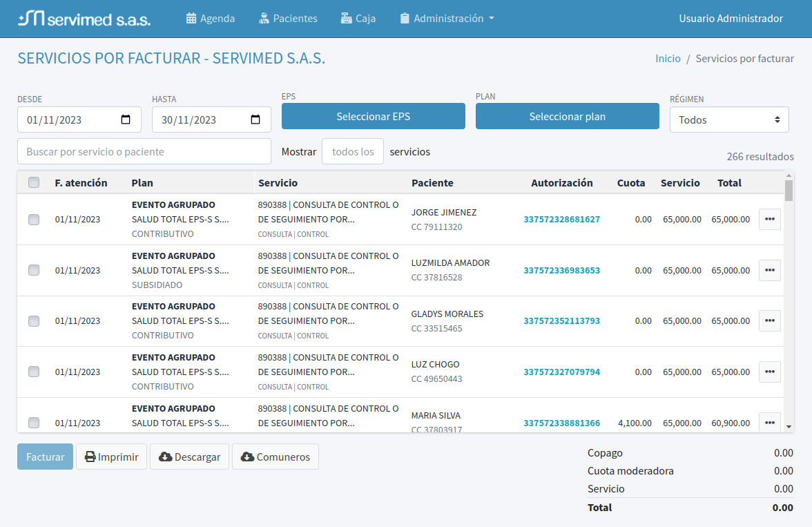Open the Desde date picker calendar icon
This screenshot has width=812, height=527.
pyautogui.click(x=126, y=119)
